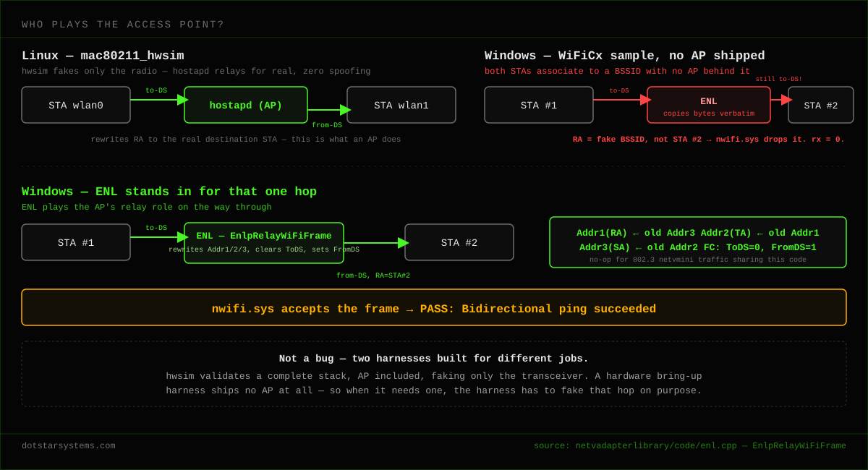
Task: Click 'both STAs associate to a BSSID' subtitle
Action: (x=617, y=72)
